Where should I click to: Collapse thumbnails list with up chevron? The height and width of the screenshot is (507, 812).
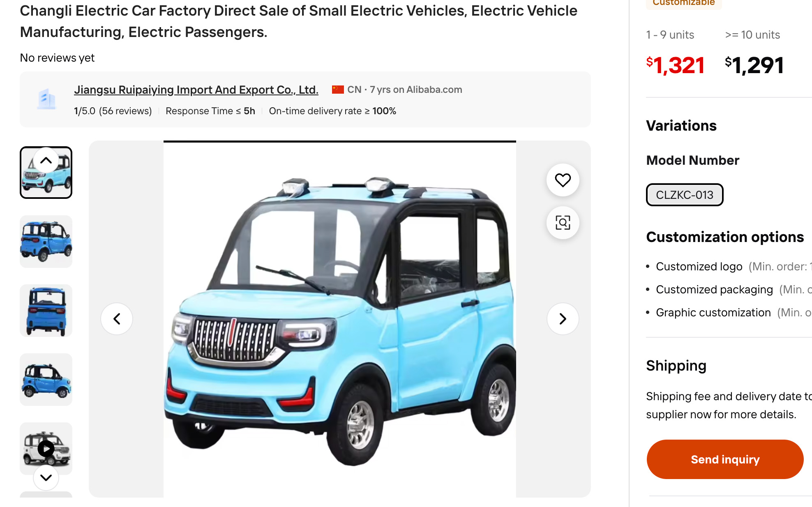(x=46, y=160)
